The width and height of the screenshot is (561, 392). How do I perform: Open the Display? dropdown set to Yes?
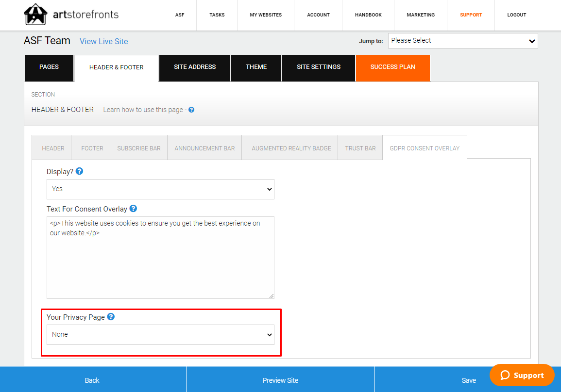[x=160, y=189]
